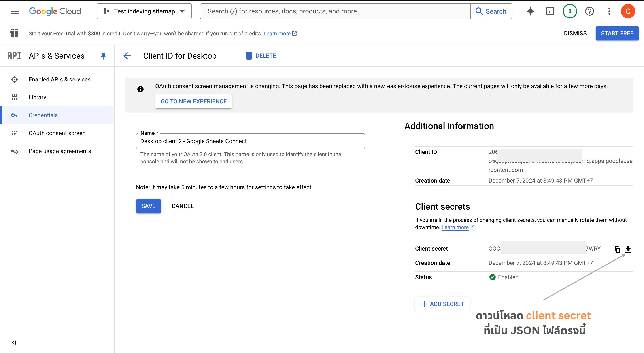Click the Additional information heading
The image size is (644, 353).
coord(449,126)
